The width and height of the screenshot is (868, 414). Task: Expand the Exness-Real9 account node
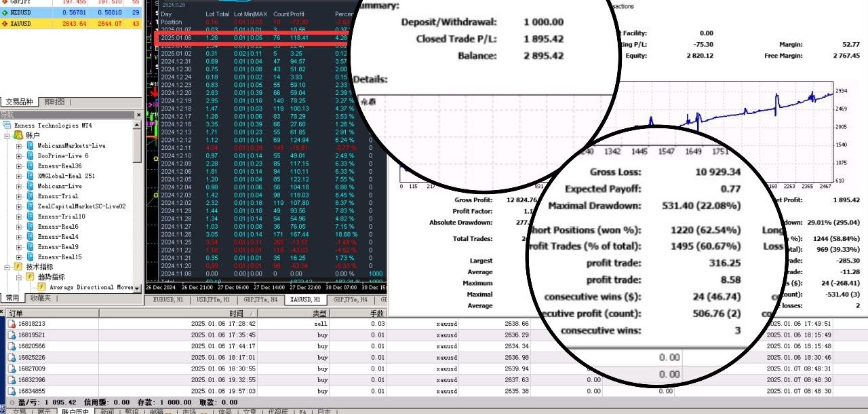click(19, 247)
